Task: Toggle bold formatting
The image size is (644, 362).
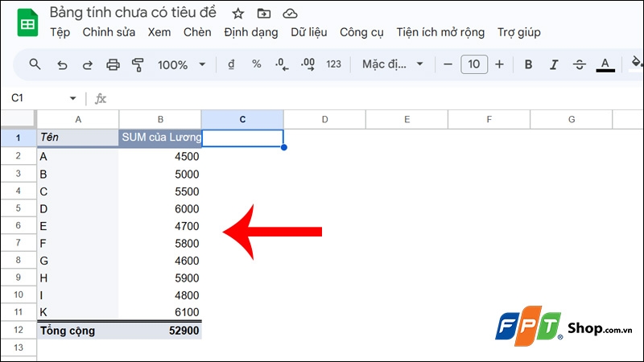Action: (x=528, y=64)
